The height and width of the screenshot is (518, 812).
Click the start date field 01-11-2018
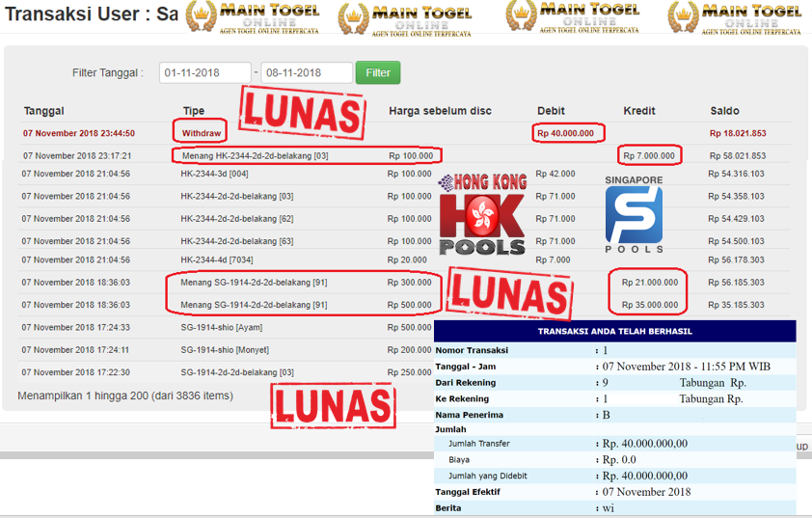click(x=205, y=73)
